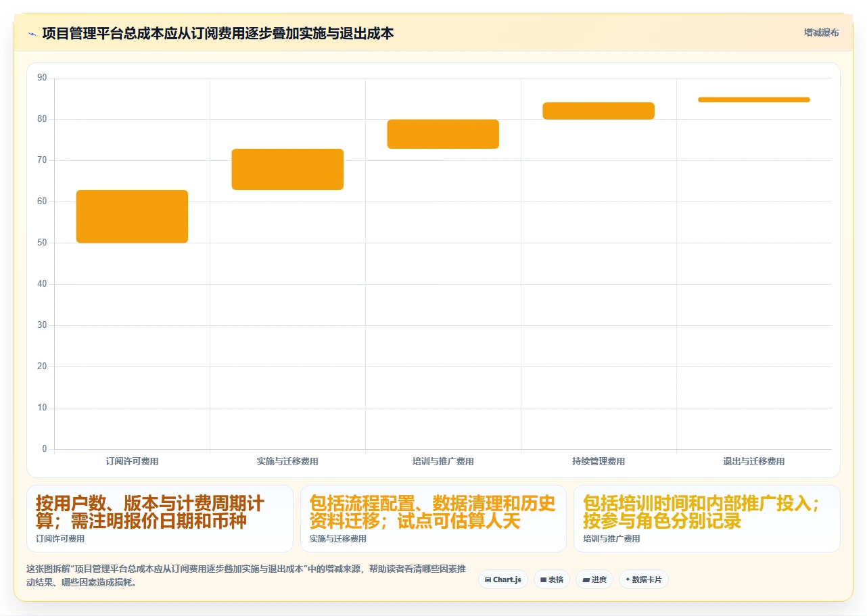Click the 实施与迁移费用 x-axis label
The image size is (867, 616).
[x=287, y=461]
